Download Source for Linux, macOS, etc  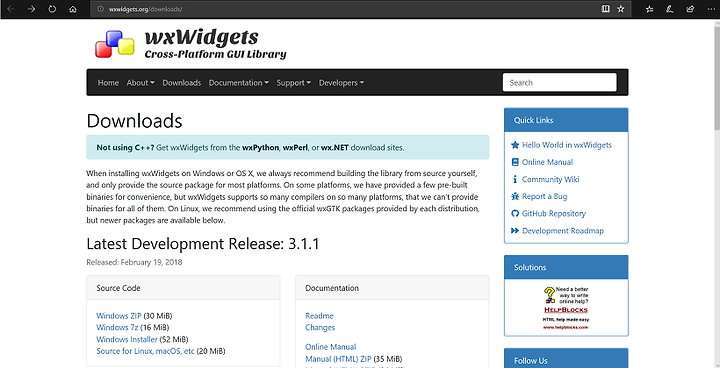[x=146, y=351]
